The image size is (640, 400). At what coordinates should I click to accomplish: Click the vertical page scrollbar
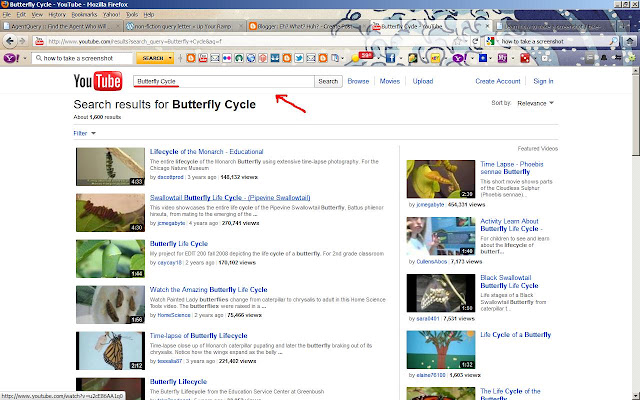click(x=636, y=233)
